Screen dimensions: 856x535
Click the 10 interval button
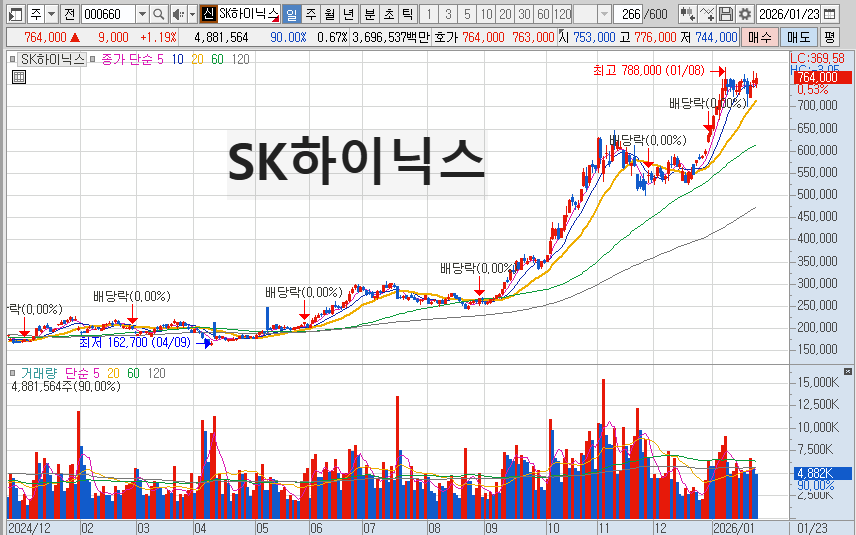pos(486,14)
